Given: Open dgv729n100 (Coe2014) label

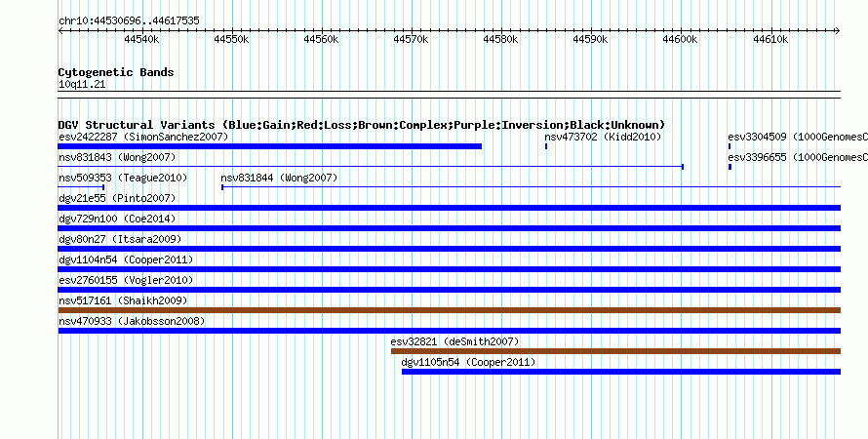Looking at the screenshot, I should (117, 219).
